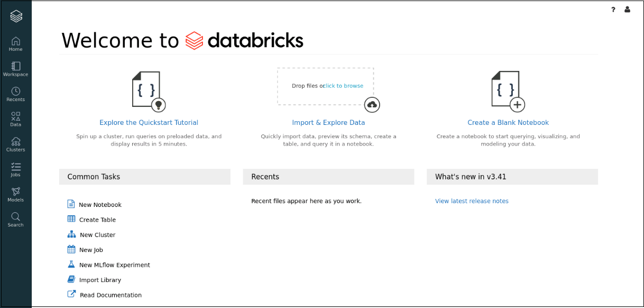Click the MLflow Experiment flask icon
Screen dimensions: 644x308
pyautogui.click(x=71, y=265)
